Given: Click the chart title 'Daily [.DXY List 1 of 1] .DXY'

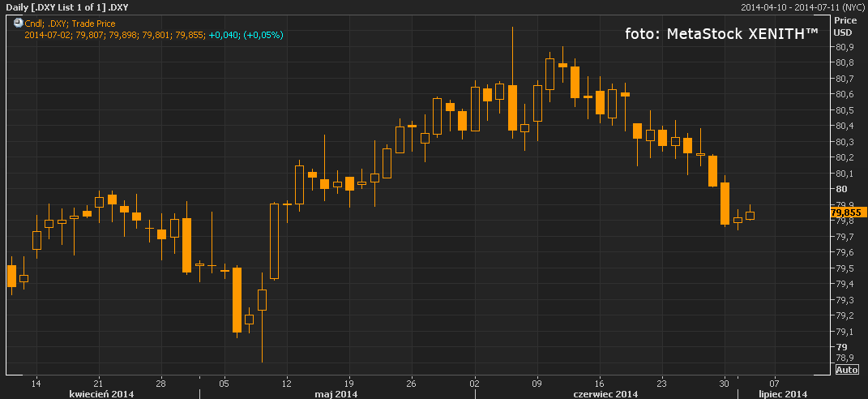Looking at the screenshot, I should coord(67,7).
